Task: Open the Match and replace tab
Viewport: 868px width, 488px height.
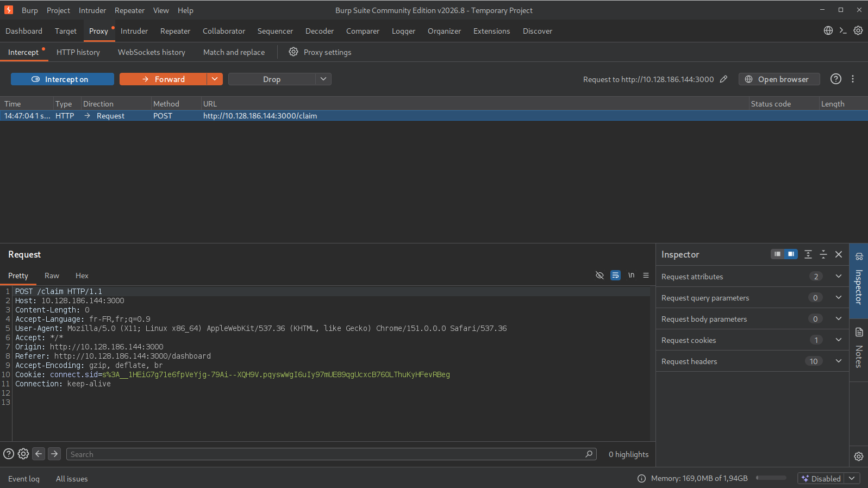Action: click(234, 52)
